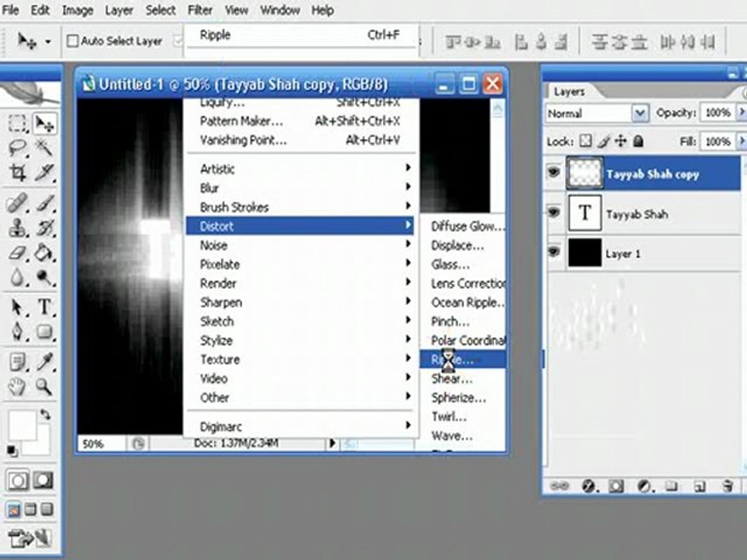
Task: Toggle lock position
Action: tap(621, 141)
